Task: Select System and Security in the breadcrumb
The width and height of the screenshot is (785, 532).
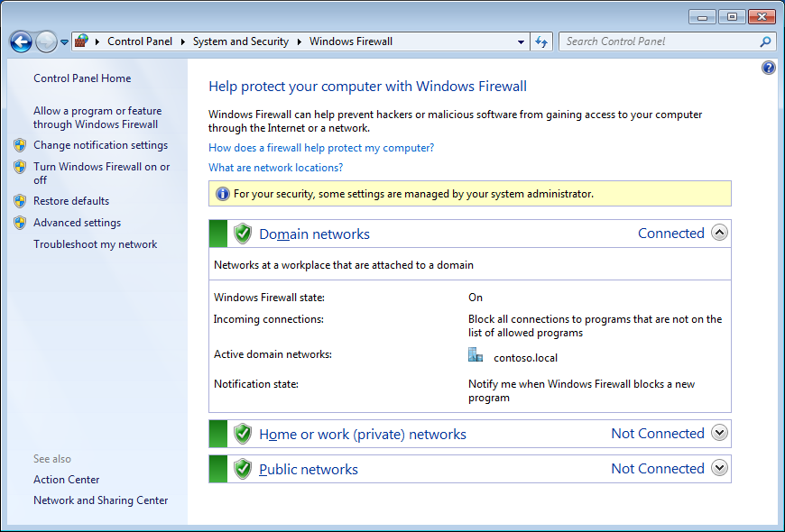Action: pos(240,41)
